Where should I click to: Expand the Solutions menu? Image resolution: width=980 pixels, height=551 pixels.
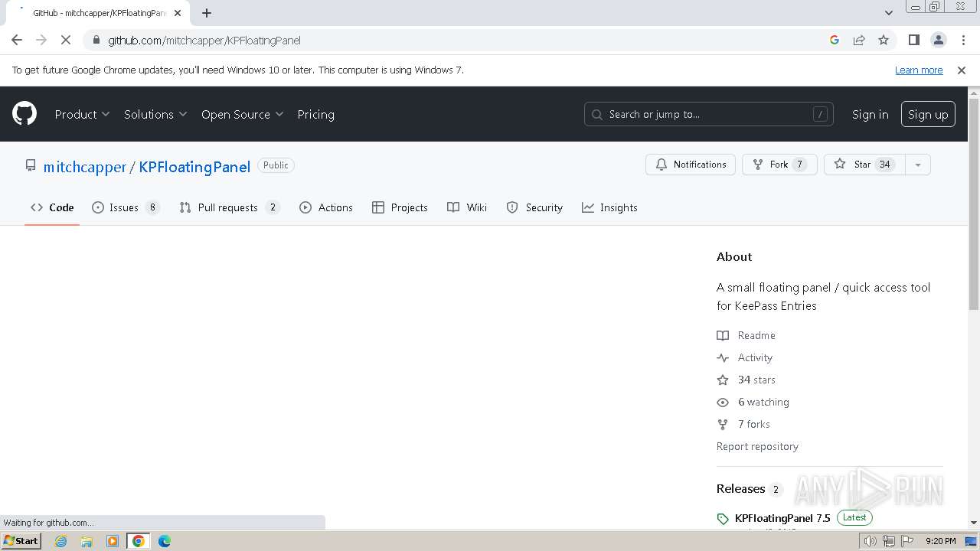pos(155,114)
